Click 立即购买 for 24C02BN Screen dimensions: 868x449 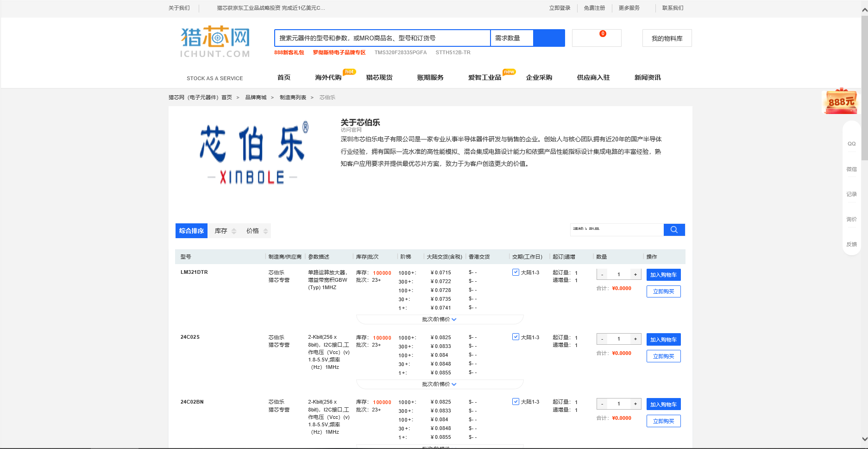[663, 421]
